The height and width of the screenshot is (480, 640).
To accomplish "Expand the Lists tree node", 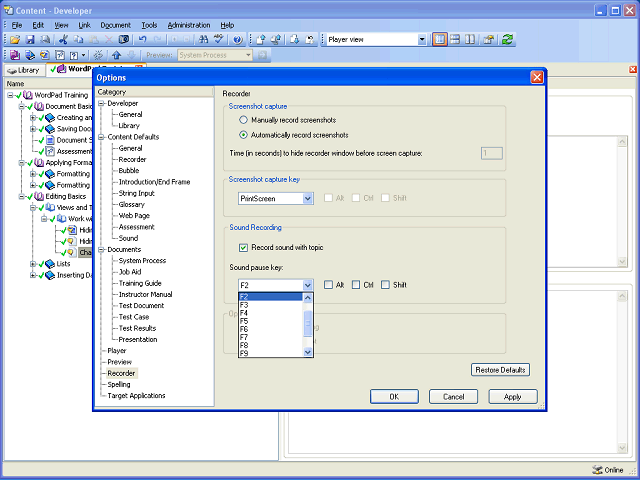I will pyautogui.click(x=33, y=264).
